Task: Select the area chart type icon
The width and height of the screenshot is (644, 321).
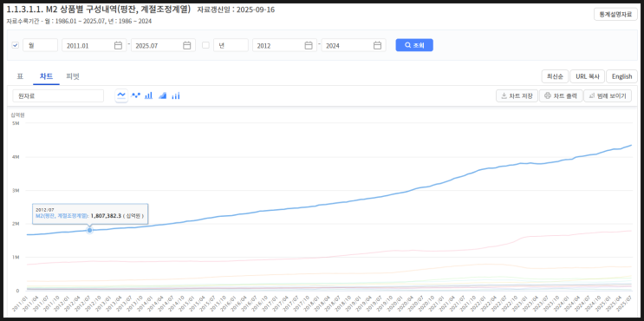Action: click(x=163, y=95)
